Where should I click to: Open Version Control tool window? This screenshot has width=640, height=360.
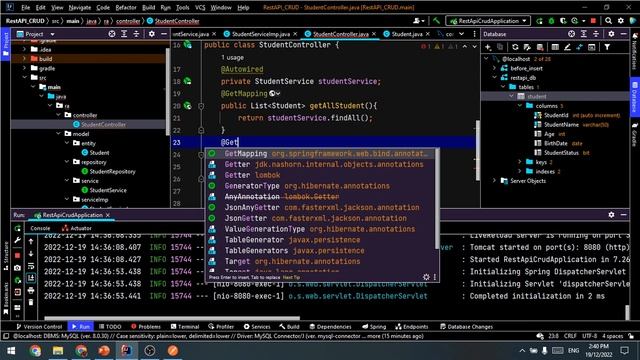39,327
